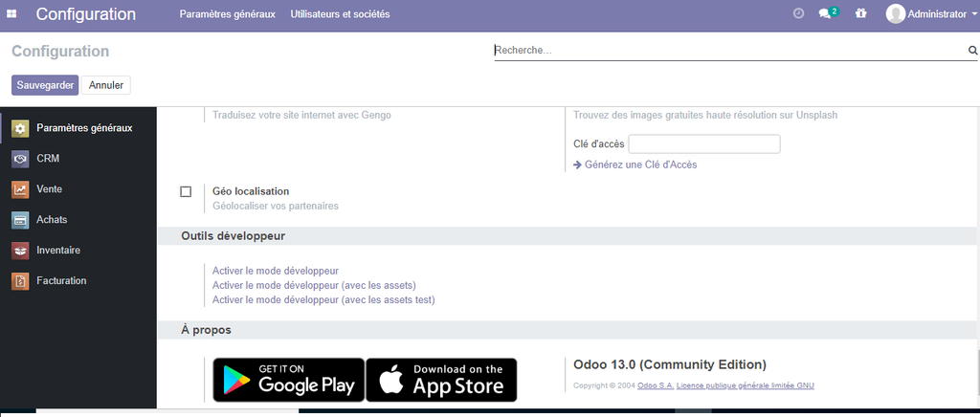Click the gift icon in top bar
This screenshot has width=980, height=417.
pos(860,14)
